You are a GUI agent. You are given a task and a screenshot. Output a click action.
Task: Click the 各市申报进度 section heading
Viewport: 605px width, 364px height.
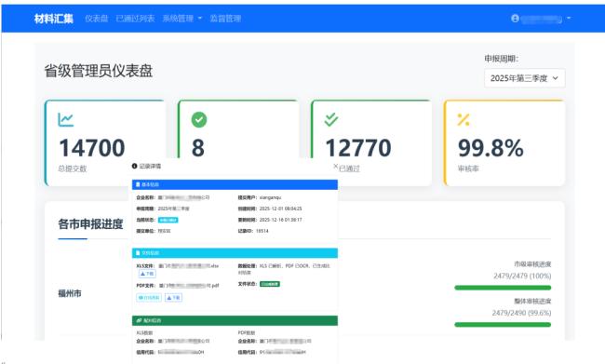(x=90, y=223)
